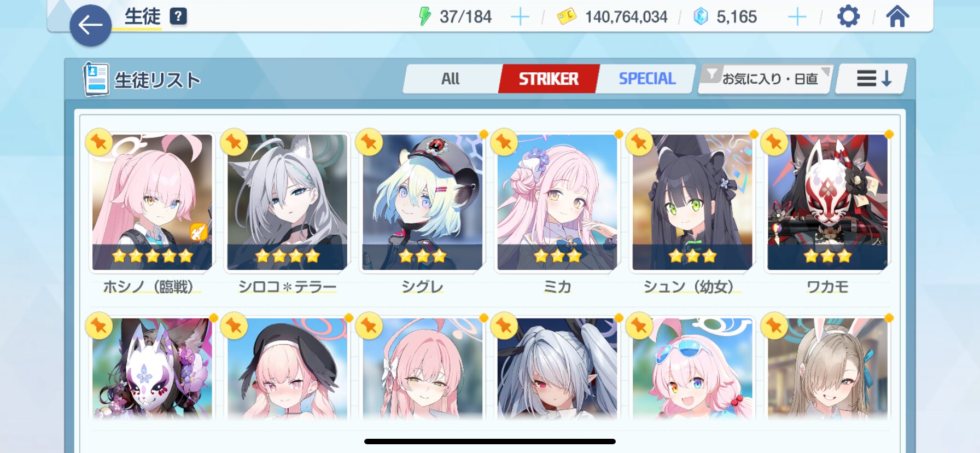The image size is (980, 453).
Task: Go to home via house icon
Action: point(897,16)
